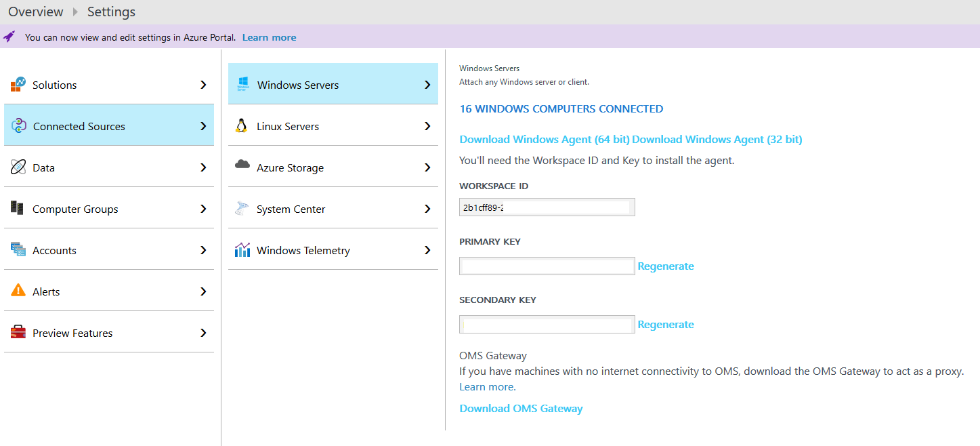
Task: Select System Center source
Action: click(333, 209)
